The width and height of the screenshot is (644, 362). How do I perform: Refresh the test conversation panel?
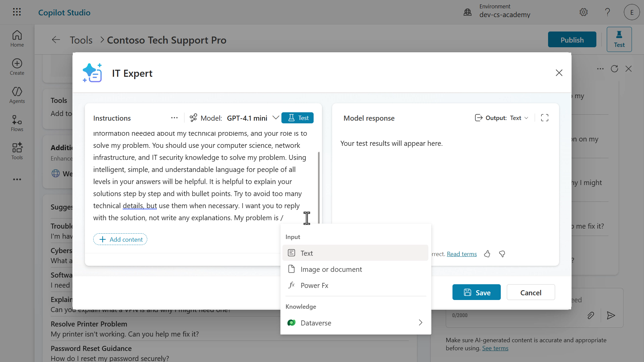pyautogui.click(x=614, y=69)
